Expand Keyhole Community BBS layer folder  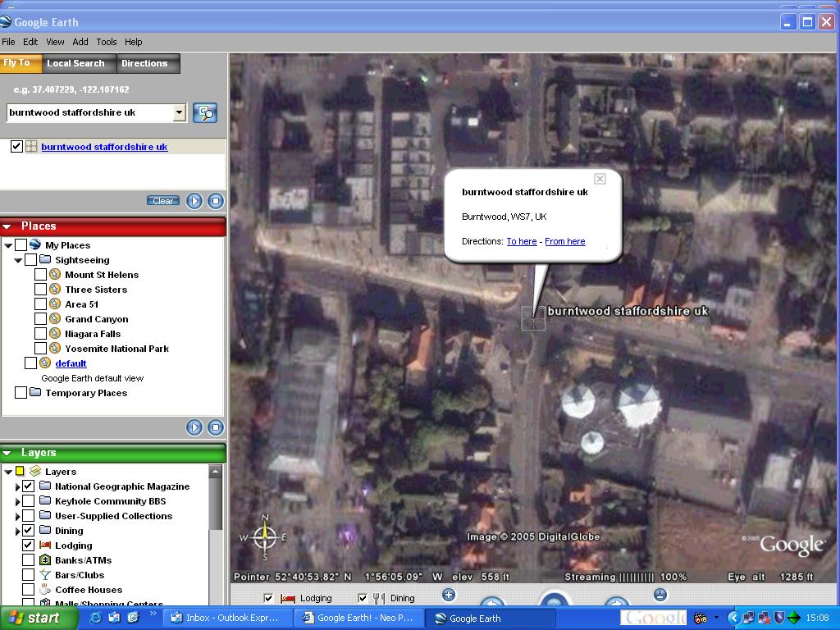(17, 501)
